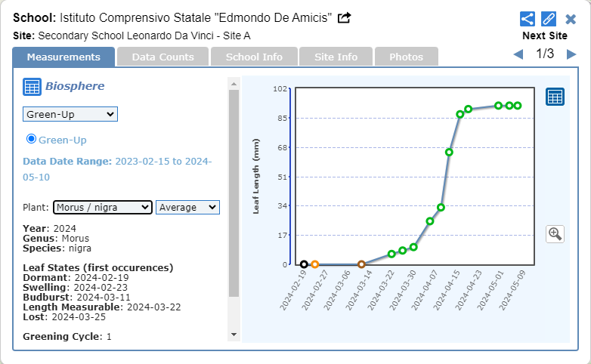
Task: Open school page via external link icon
Action: tap(345, 18)
